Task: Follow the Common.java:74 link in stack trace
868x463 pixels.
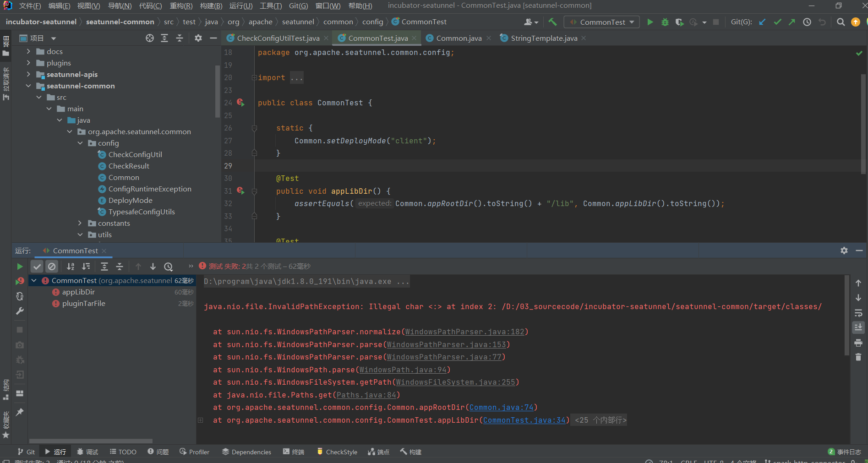Action: click(x=501, y=407)
